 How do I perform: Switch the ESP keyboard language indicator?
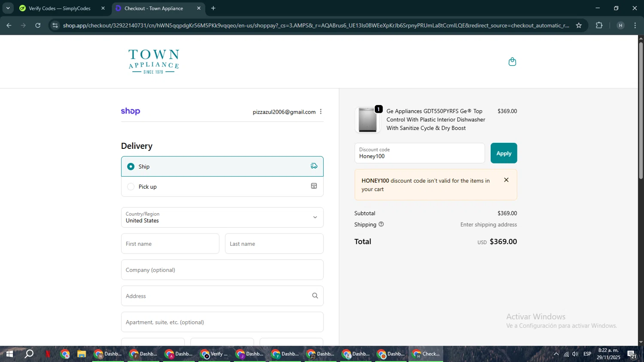[587, 354]
